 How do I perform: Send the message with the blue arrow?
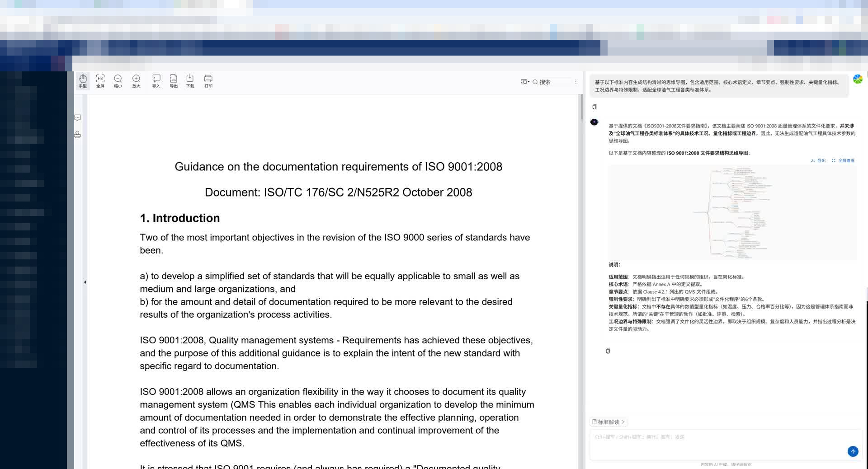(853, 451)
